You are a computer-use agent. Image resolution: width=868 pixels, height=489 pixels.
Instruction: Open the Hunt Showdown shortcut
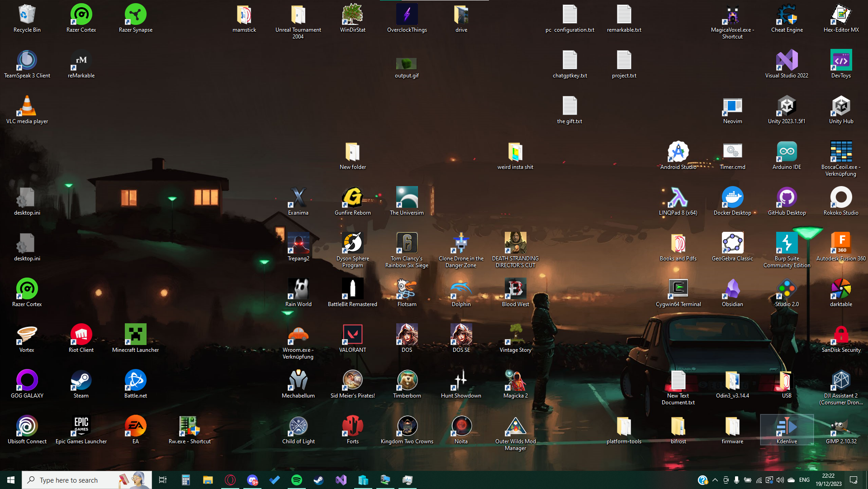tap(461, 384)
